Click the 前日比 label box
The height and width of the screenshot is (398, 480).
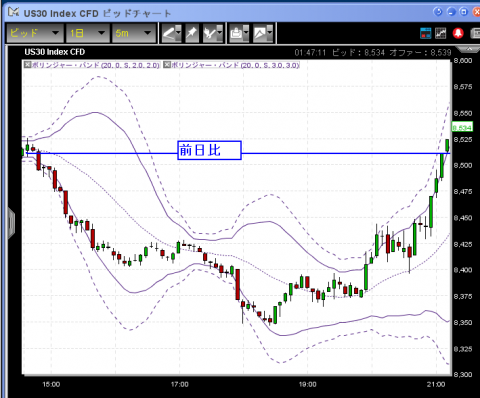pyautogui.click(x=209, y=150)
